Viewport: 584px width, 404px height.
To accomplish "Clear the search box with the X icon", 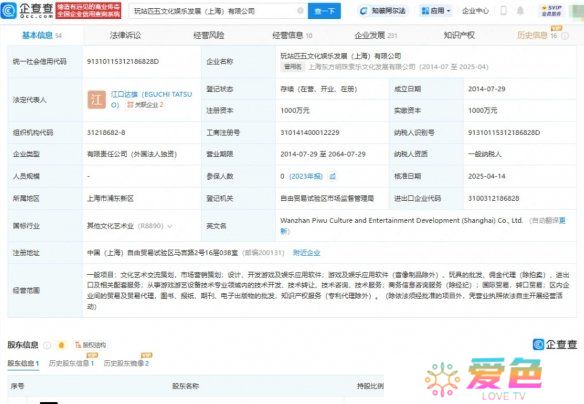I will pos(300,11).
